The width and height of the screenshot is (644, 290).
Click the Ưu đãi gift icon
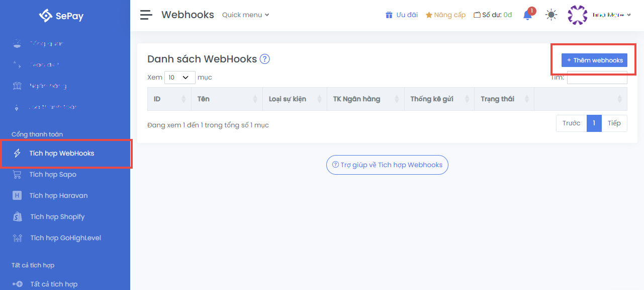coord(389,15)
